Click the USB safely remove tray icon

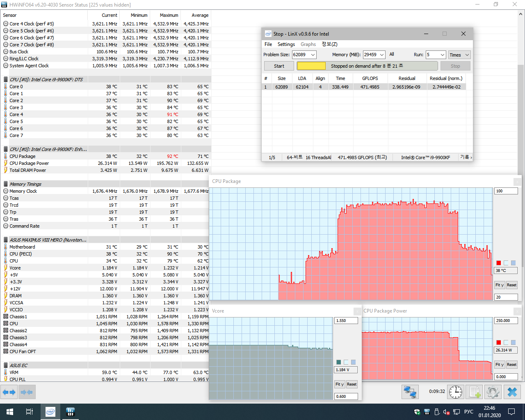(437, 412)
